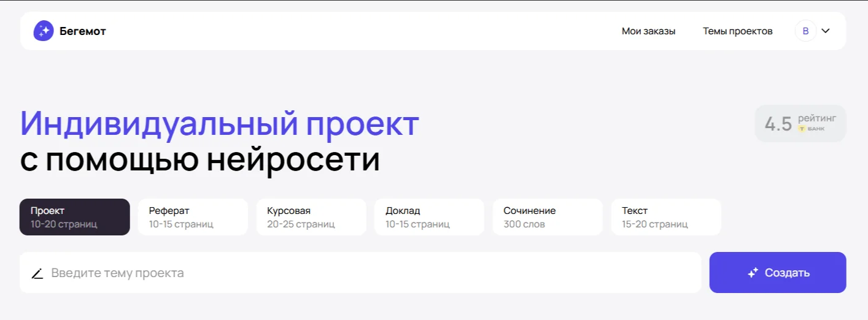This screenshot has width=868, height=320.
Task: Select the Курсовая tab
Action: [311, 217]
